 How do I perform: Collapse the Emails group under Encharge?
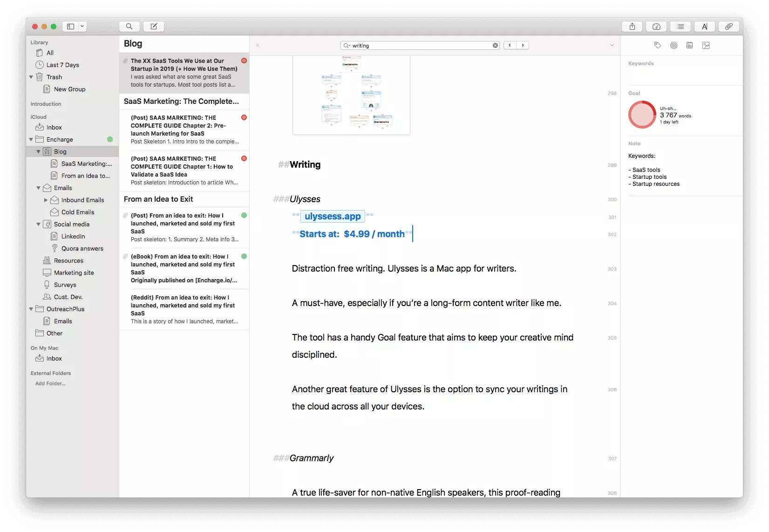39,188
